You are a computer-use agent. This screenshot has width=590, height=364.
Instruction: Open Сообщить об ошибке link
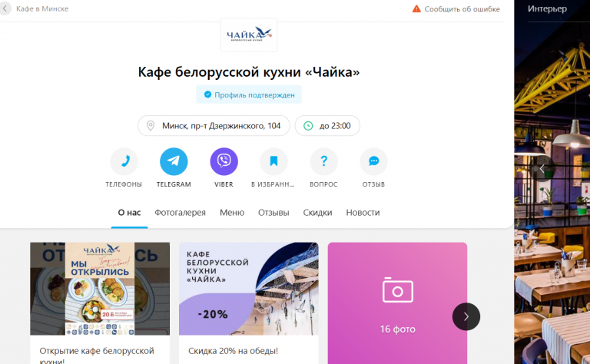click(x=462, y=9)
